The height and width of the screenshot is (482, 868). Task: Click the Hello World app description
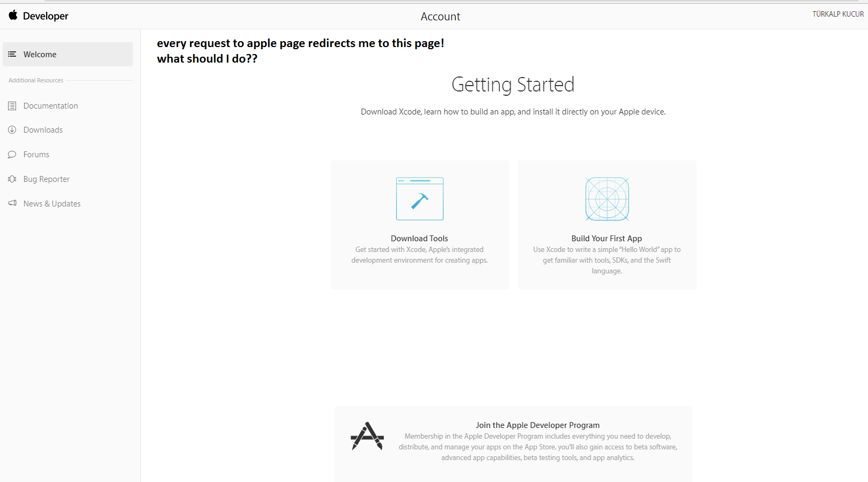click(607, 261)
